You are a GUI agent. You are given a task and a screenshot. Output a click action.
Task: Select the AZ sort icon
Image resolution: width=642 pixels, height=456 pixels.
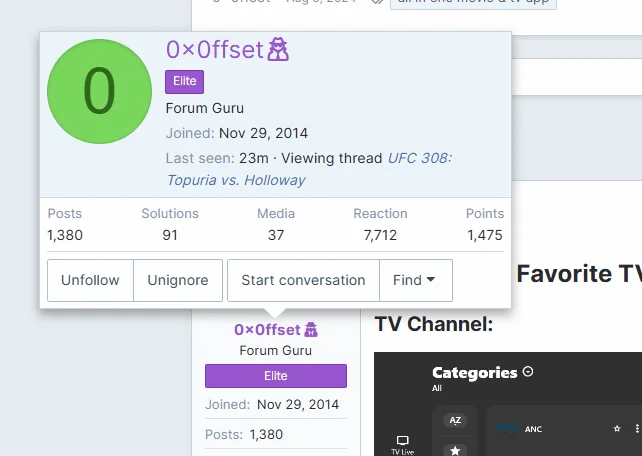pos(455,420)
